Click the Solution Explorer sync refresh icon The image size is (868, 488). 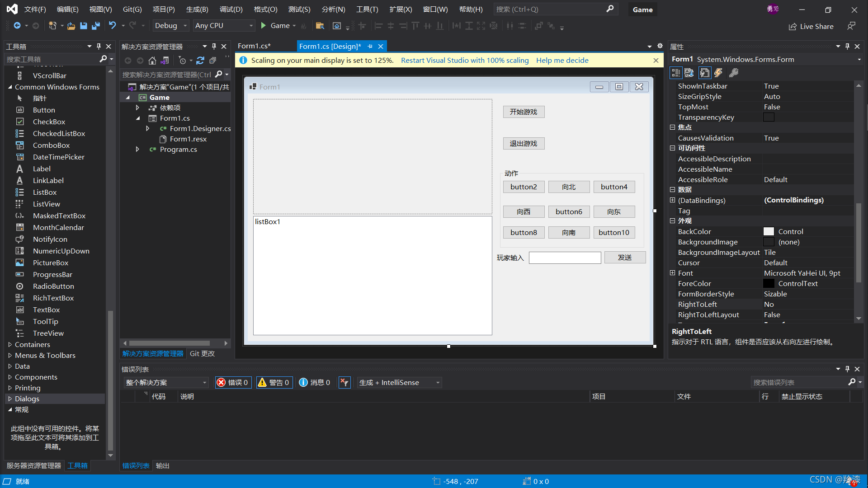click(200, 61)
